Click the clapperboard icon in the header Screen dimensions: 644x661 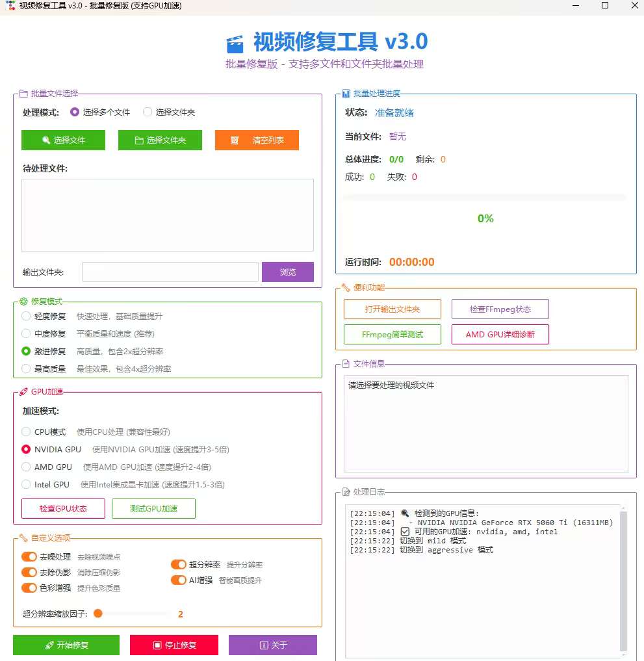pyautogui.click(x=235, y=44)
